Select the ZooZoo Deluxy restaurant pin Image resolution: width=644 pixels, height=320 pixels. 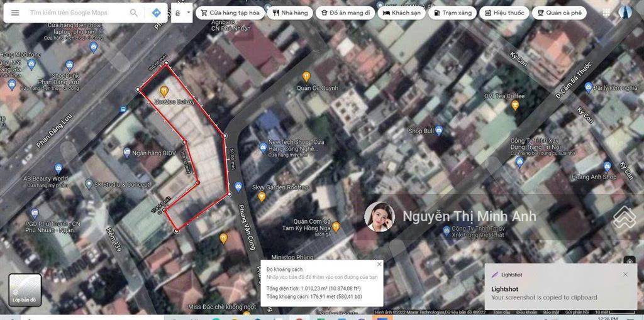tap(164, 91)
